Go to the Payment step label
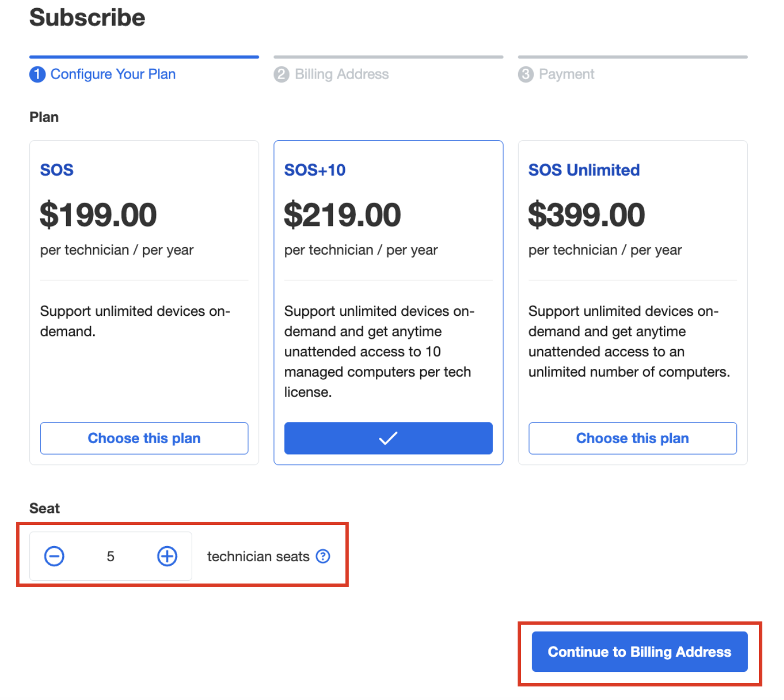 (566, 74)
